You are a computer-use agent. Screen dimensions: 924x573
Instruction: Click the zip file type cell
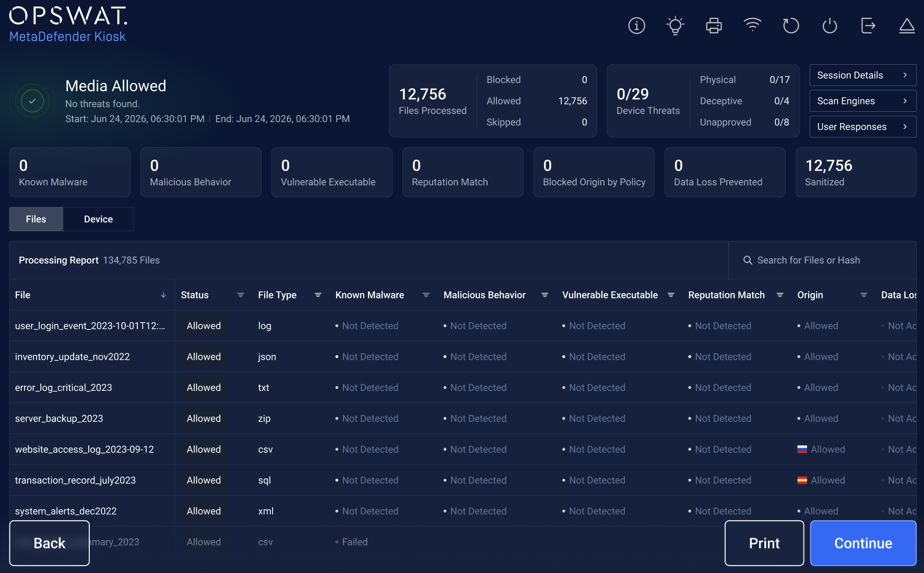click(264, 418)
